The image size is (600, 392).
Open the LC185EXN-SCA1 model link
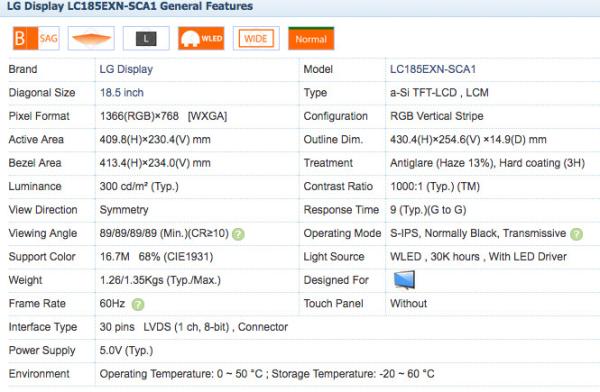coord(433,69)
